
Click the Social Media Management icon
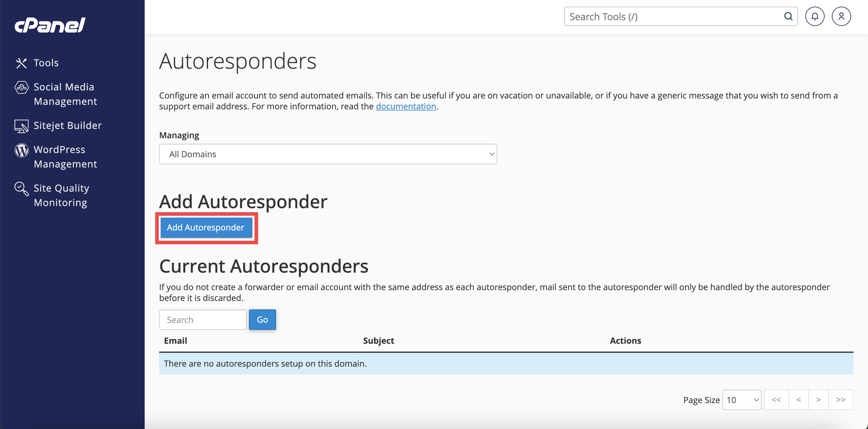pyautogui.click(x=21, y=88)
